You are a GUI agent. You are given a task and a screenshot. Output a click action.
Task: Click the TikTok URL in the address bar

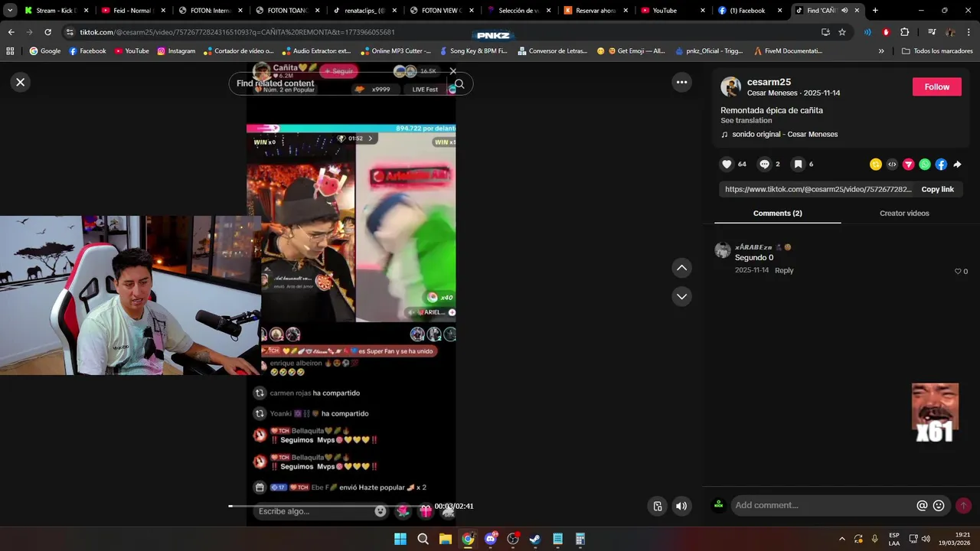pyautogui.click(x=237, y=32)
